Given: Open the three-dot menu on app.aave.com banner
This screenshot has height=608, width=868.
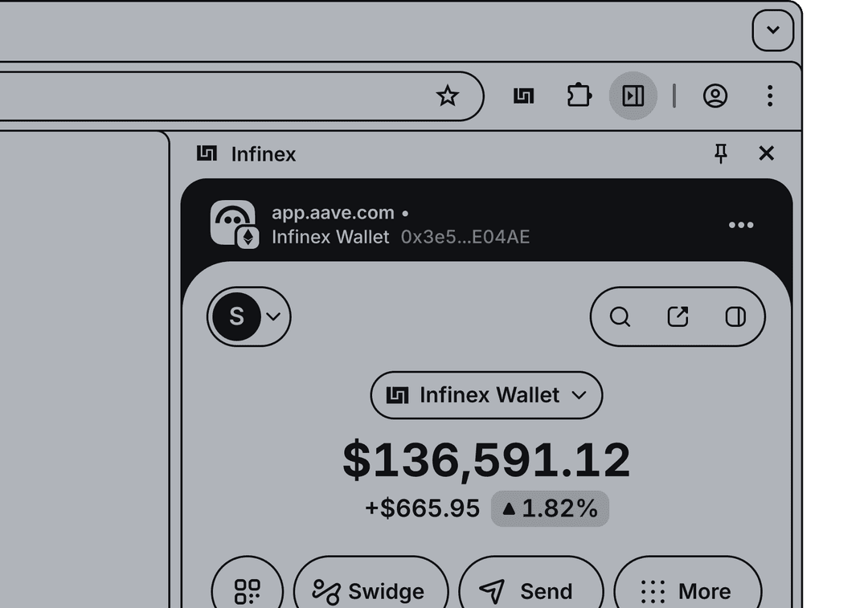Looking at the screenshot, I should [740, 225].
